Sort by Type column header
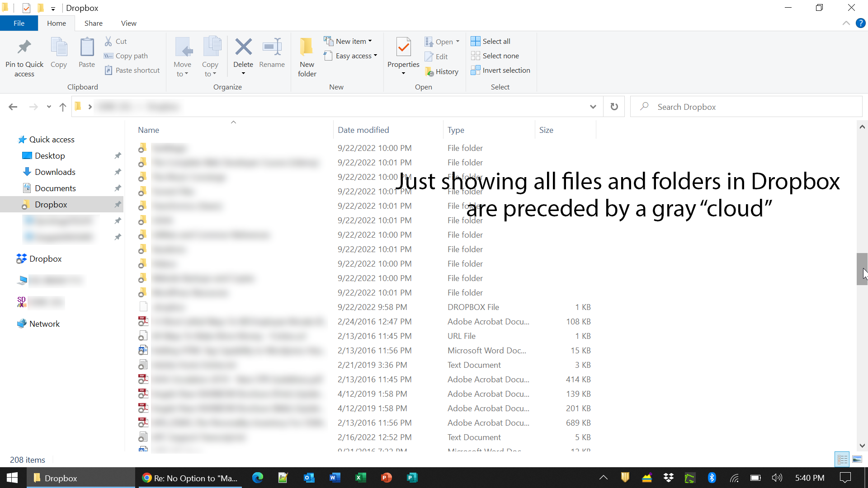 [489, 130]
